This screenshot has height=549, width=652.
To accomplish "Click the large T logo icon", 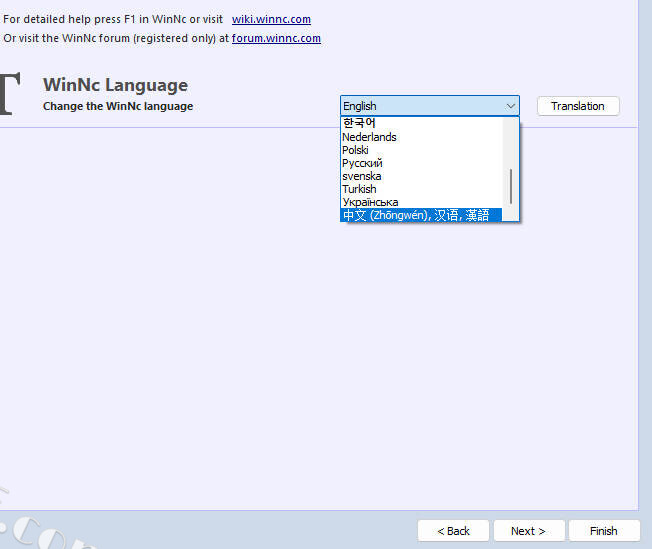I will point(9,94).
